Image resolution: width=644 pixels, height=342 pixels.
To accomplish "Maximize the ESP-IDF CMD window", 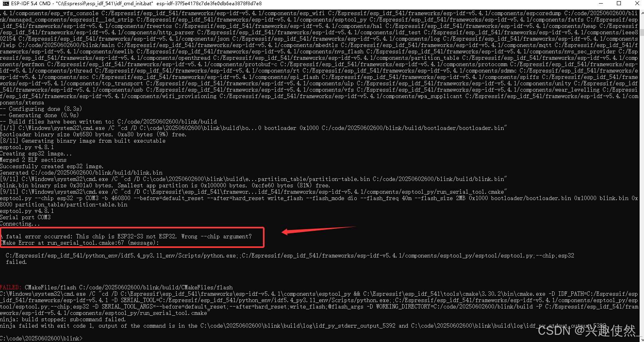I will [x=619, y=4].
